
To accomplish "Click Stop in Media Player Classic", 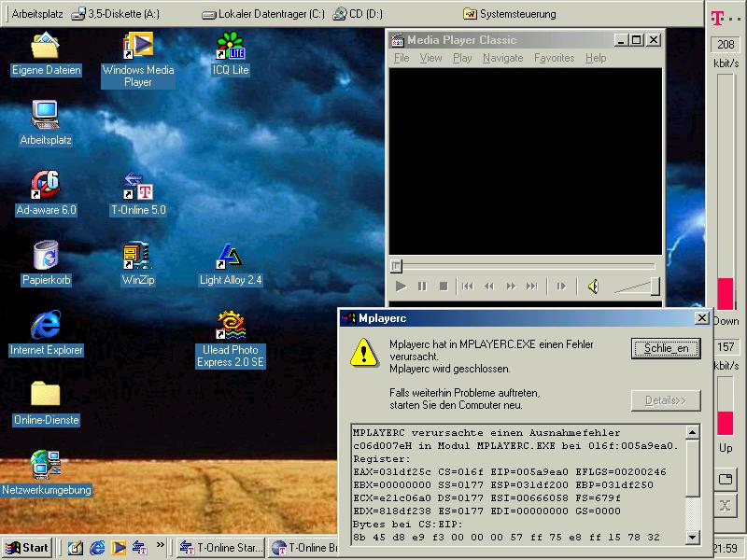I will [444, 287].
